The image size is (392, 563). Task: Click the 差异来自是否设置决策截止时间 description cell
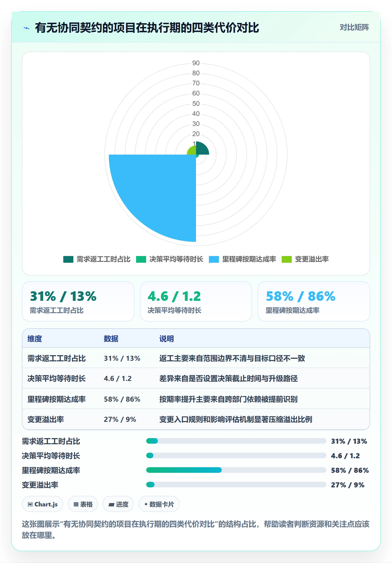click(228, 379)
